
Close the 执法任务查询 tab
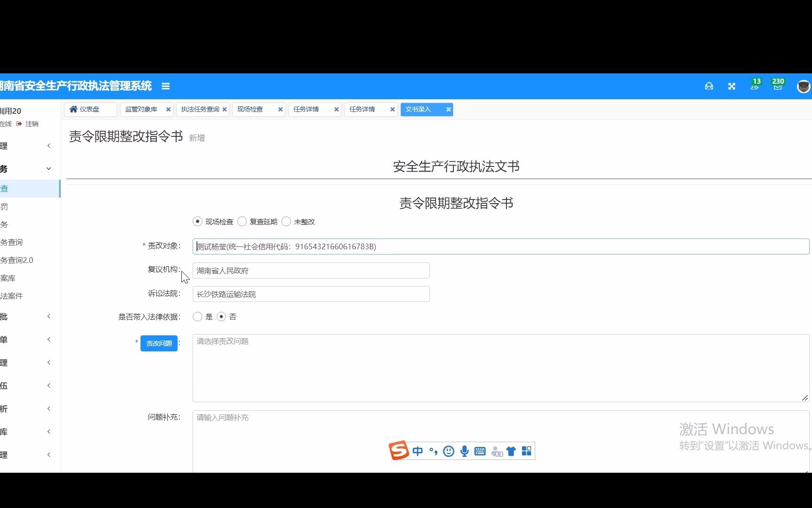click(225, 110)
